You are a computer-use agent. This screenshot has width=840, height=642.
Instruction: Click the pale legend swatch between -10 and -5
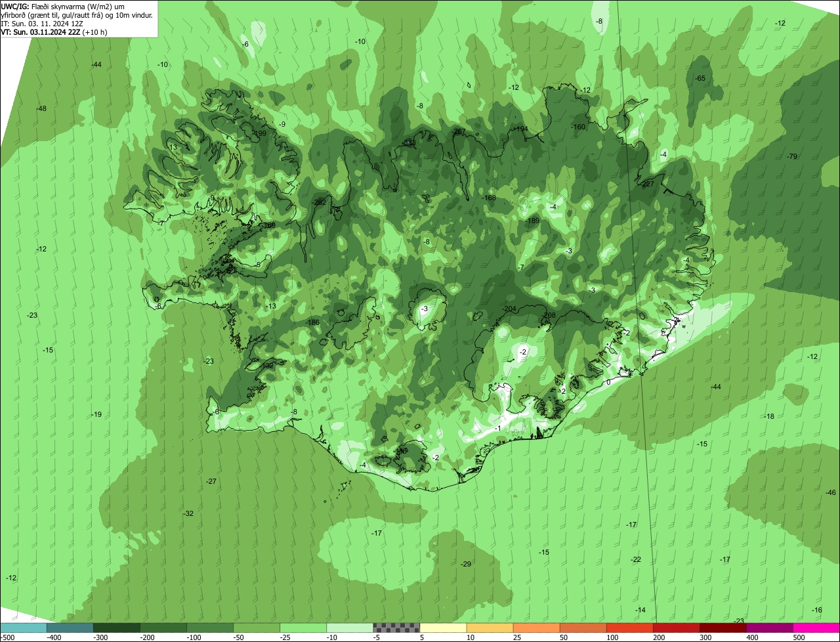pos(350,628)
